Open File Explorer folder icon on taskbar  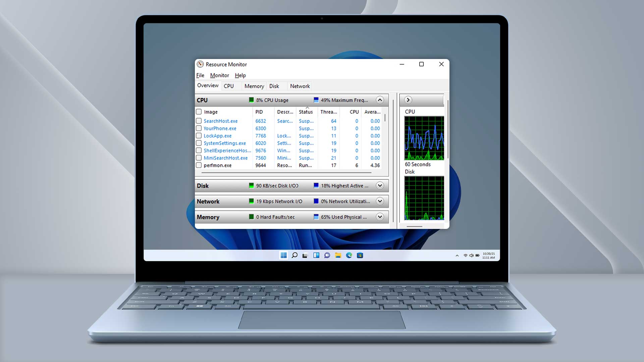tap(338, 255)
